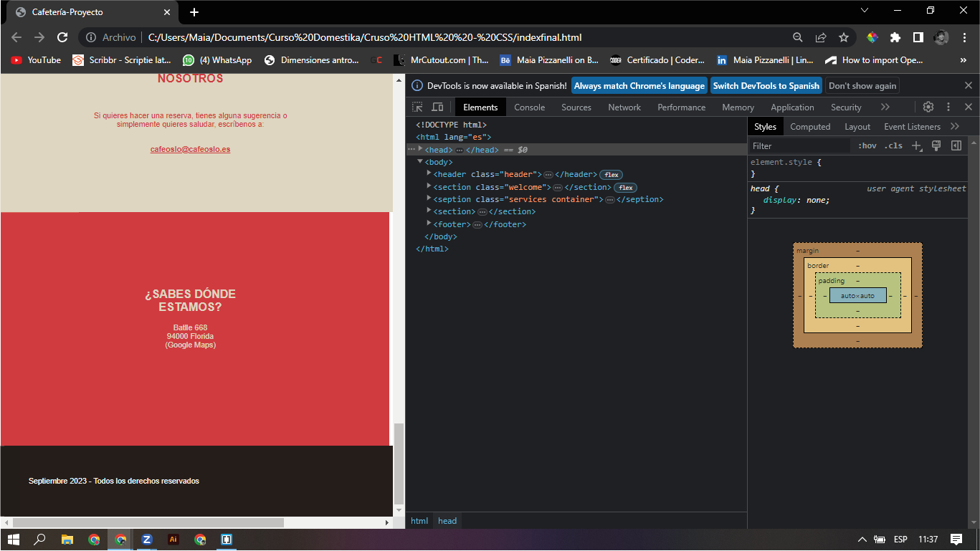Open the tab search chevron
This screenshot has height=551, width=980.
[865, 10]
